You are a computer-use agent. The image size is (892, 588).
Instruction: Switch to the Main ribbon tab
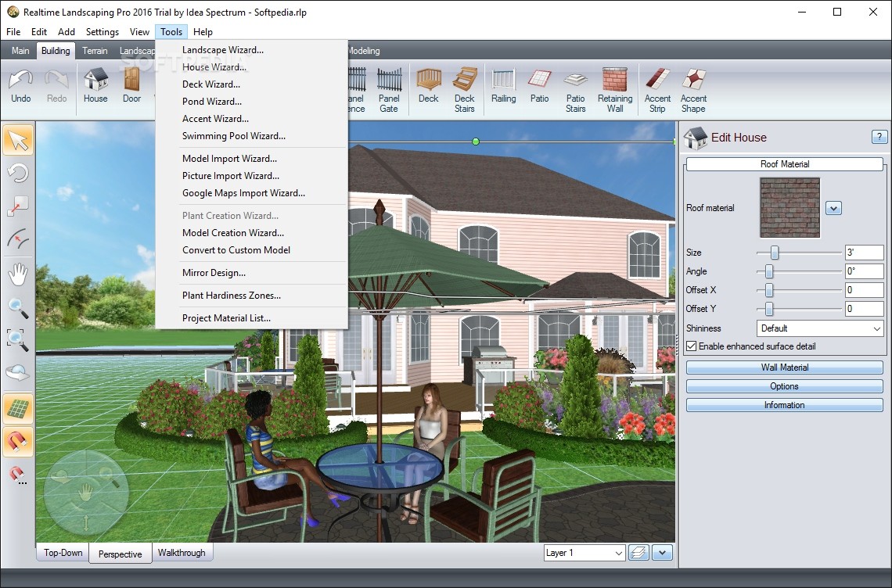[x=20, y=51]
